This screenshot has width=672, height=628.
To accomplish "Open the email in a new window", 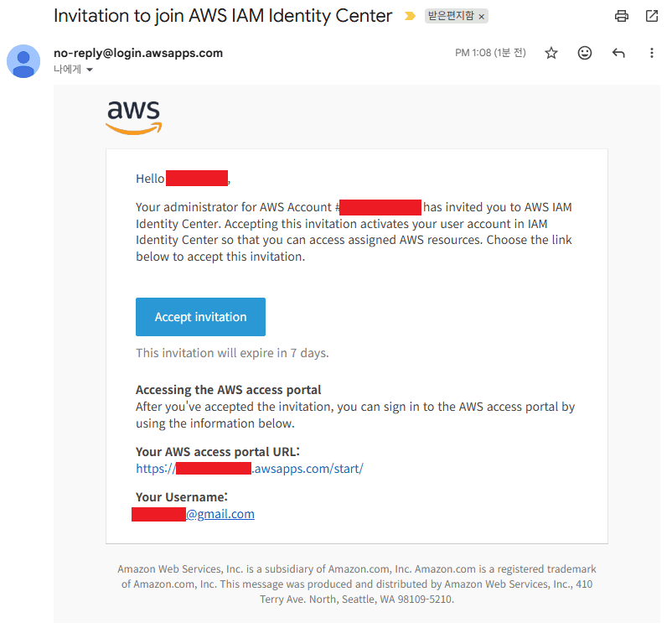I will (652, 16).
